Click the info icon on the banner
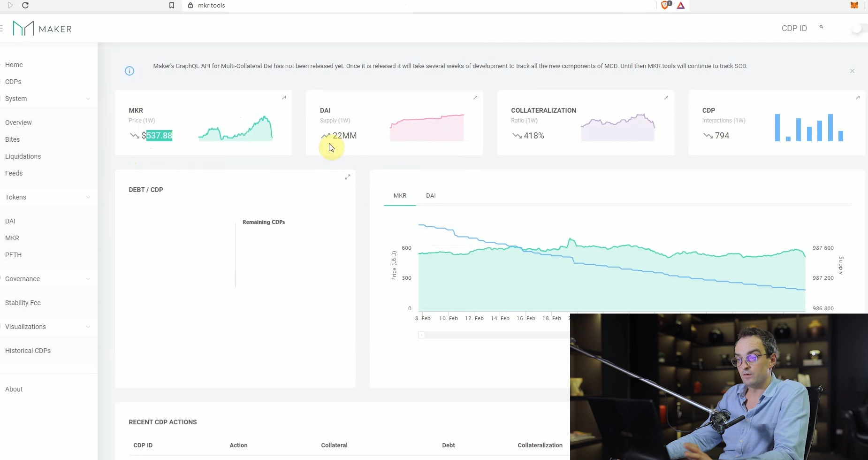The width and height of the screenshot is (868, 460). (x=129, y=71)
